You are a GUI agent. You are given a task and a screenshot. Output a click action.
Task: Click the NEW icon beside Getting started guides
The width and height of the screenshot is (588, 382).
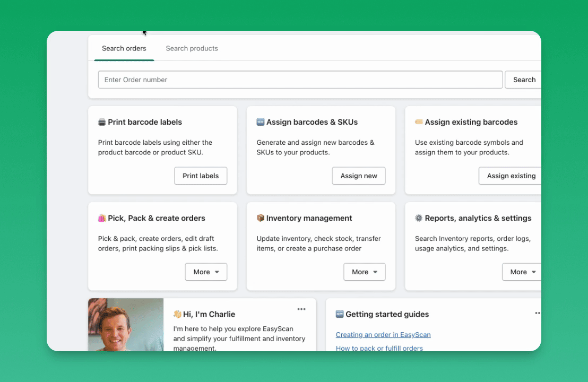[340, 314]
